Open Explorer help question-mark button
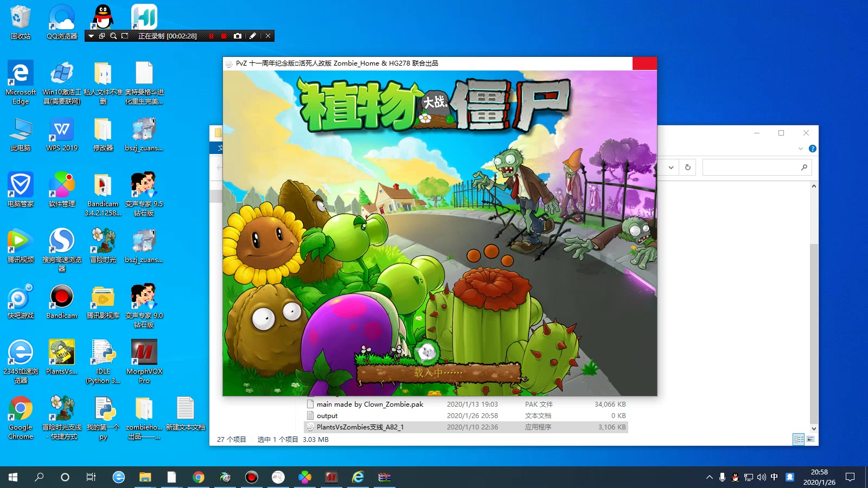This screenshot has height=488, width=868. 812,149
